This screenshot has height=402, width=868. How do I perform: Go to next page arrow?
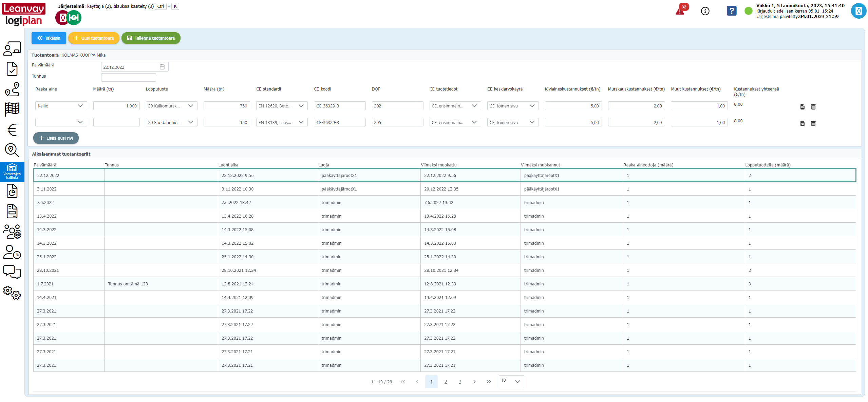(x=474, y=382)
